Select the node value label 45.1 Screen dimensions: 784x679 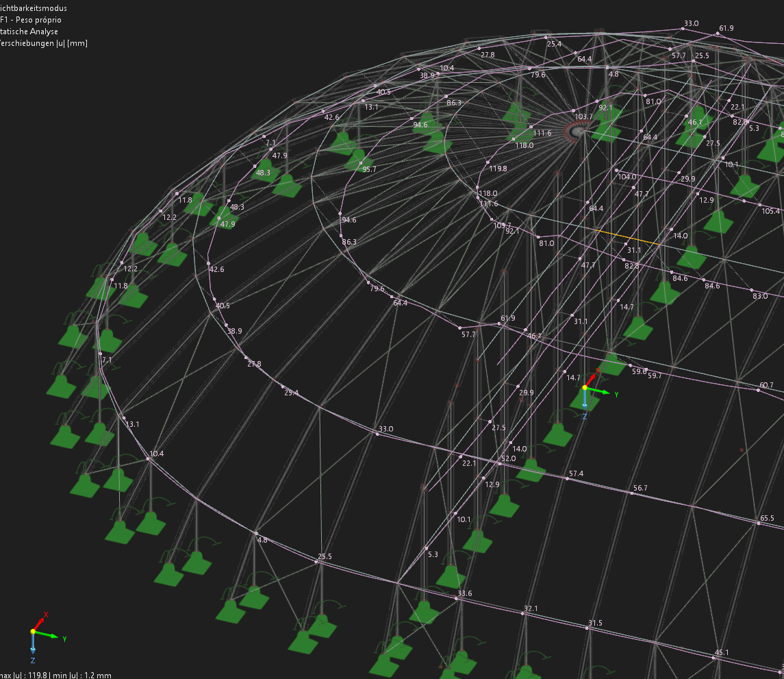coord(722,652)
